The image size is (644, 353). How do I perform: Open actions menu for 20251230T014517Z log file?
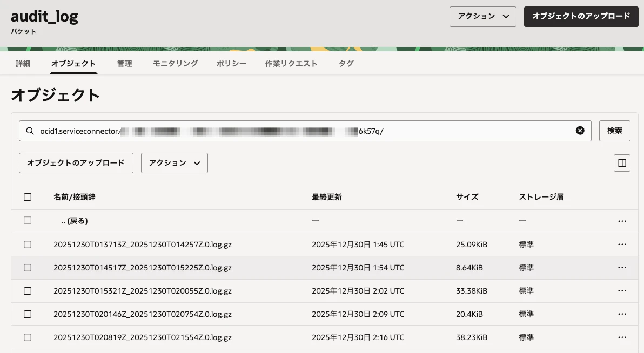point(622,268)
